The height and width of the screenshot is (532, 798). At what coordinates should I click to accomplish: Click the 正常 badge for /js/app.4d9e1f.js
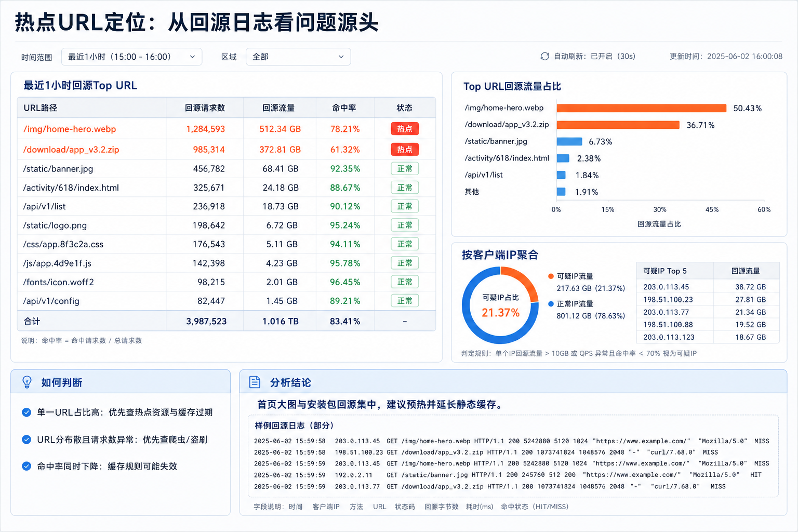tap(405, 263)
